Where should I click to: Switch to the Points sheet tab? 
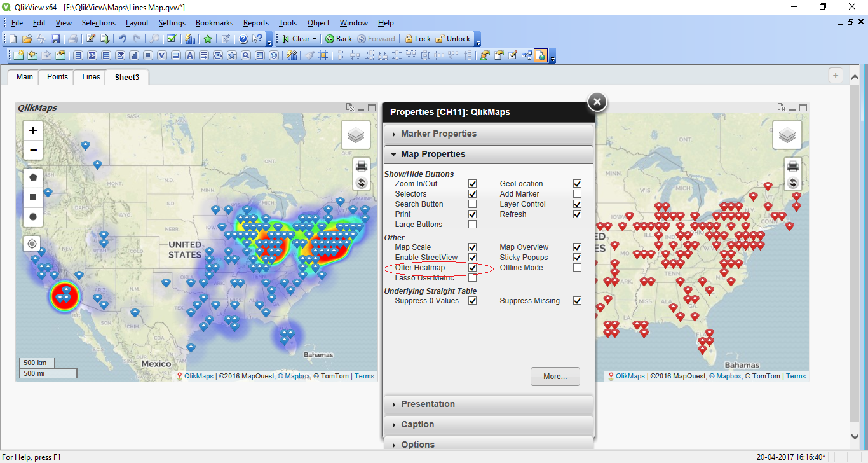[57, 77]
